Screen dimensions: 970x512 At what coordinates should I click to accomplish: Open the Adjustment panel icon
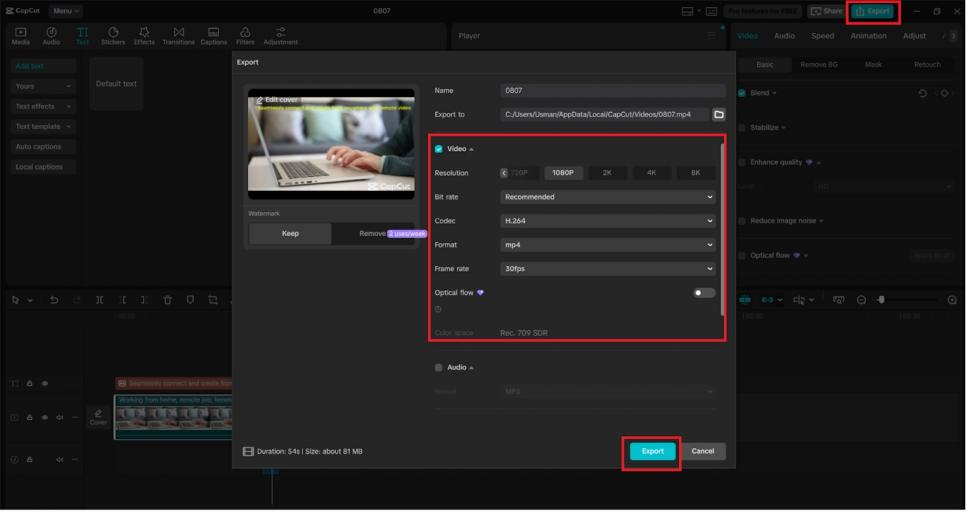(280, 36)
